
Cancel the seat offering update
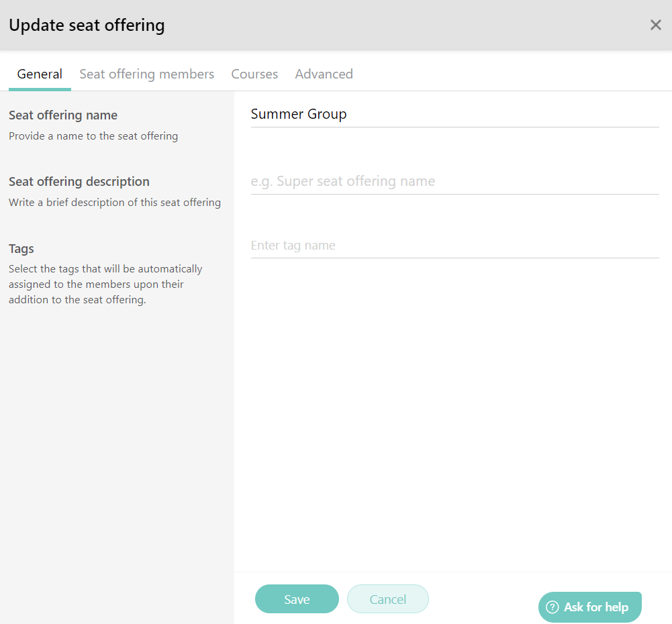coord(387,599)
